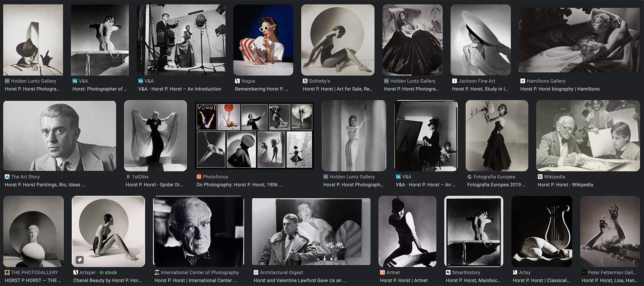644x286 pixels.
Task: Click The Art Story favicon
Action: (x=7, y=177)
